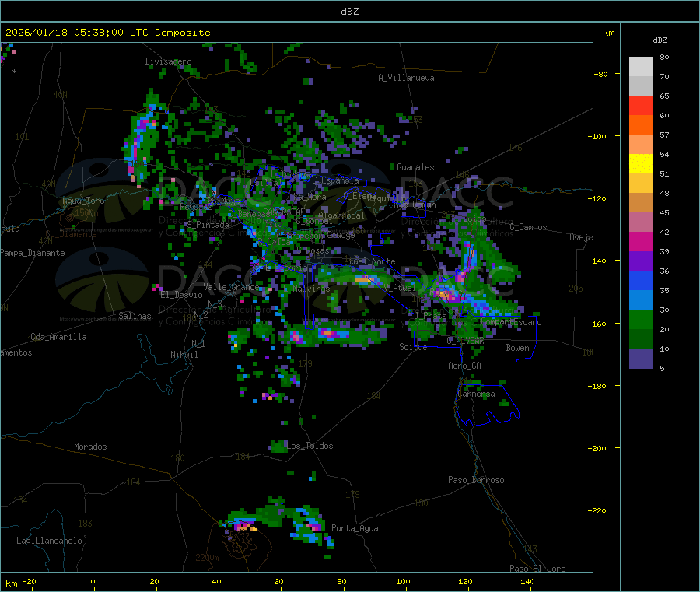Click the Bowen map label
700x592 pixels.
pyautogui.click(x=517, y=348)
